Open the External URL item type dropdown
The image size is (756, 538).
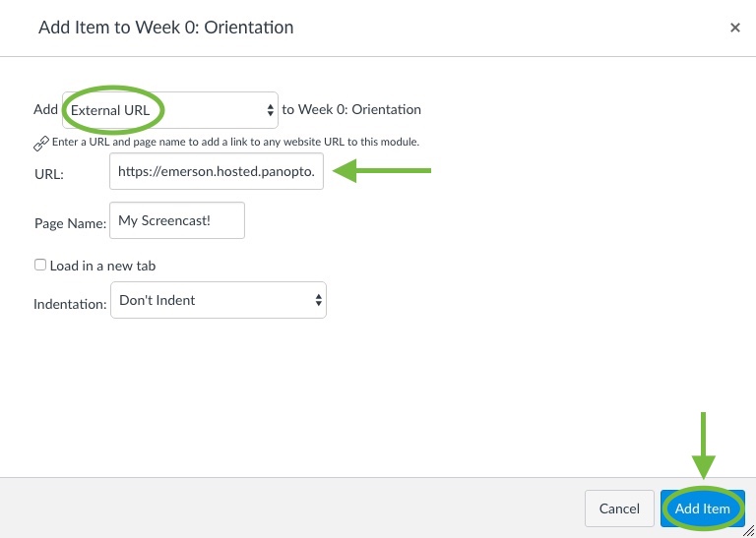170,110
